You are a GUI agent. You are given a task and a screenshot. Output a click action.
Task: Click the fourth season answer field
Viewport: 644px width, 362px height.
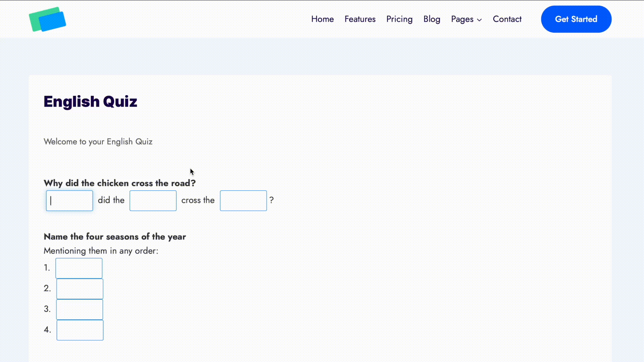click(x=80, y=329)
